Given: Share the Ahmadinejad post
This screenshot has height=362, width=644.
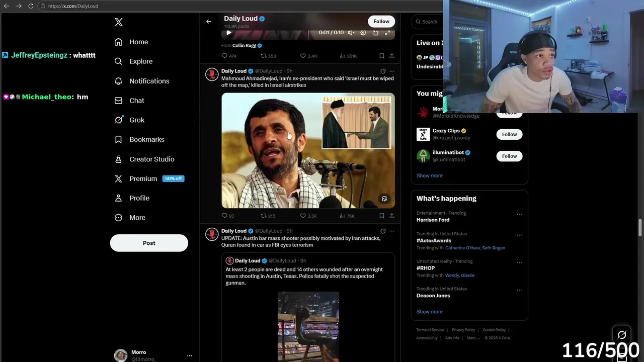Looking at the screenshot, I should [x=391, y=216].
